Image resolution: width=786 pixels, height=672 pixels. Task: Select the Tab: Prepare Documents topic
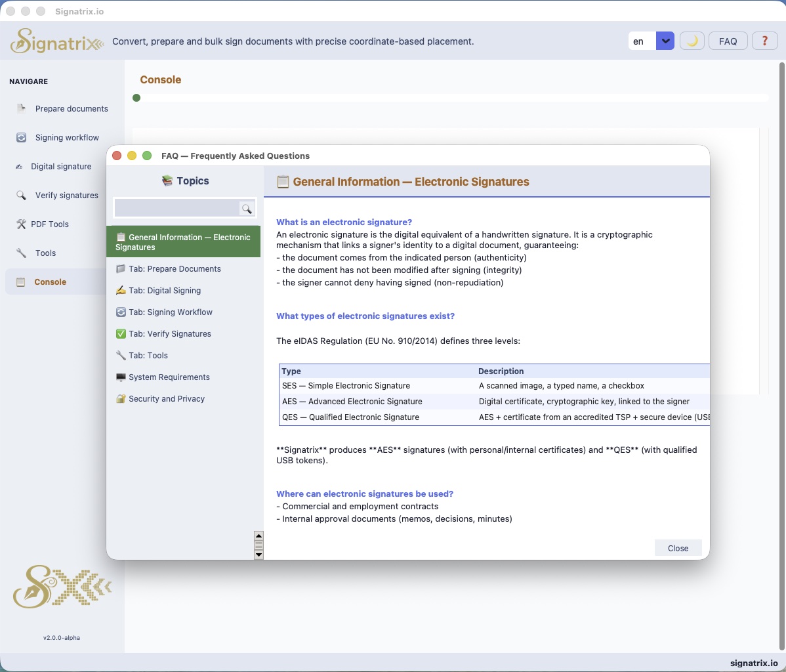pos(175,269)
